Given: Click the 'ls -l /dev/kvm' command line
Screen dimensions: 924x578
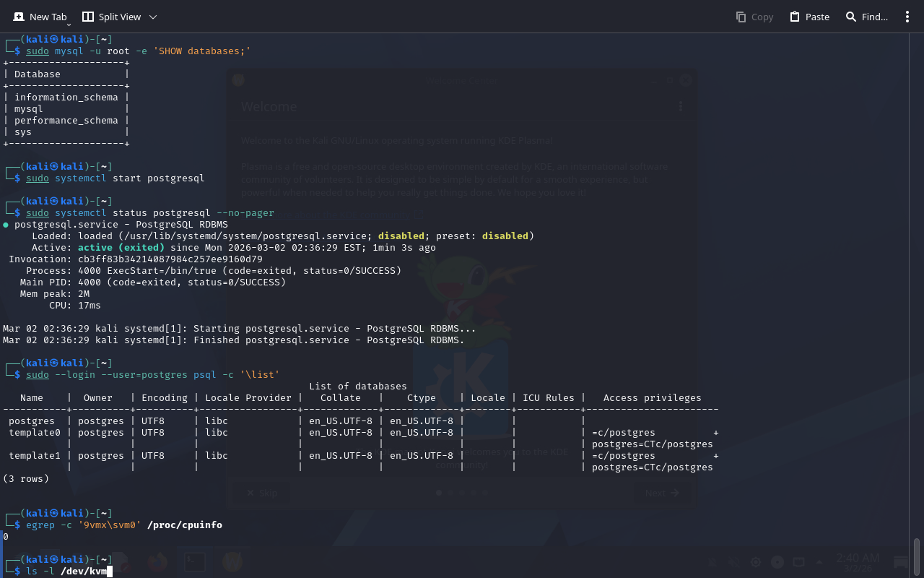Looking at the screenshot, I should coord(66,571).
